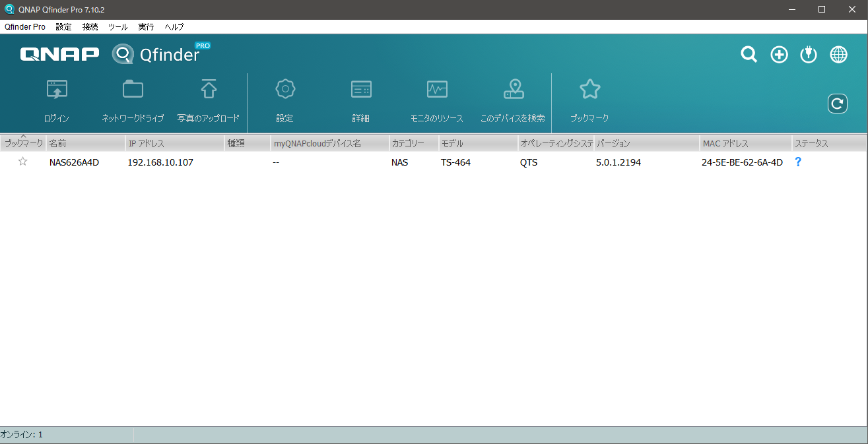Image resolution: width=868 pixels, height=444 pixels.
Task: Click the magnifier search icon in header
Action: click(749, 55)
